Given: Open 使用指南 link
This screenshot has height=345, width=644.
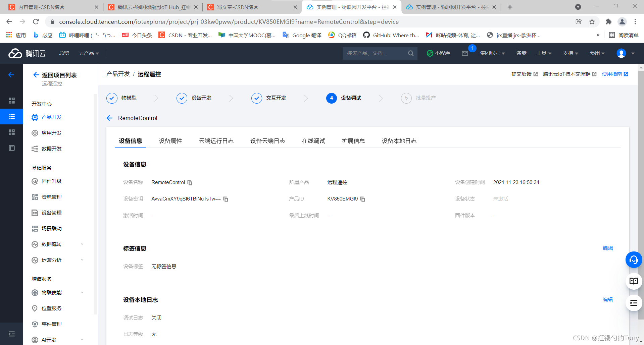Looking at the screenshot, I should pyautogui.click(x=615, y=74).
